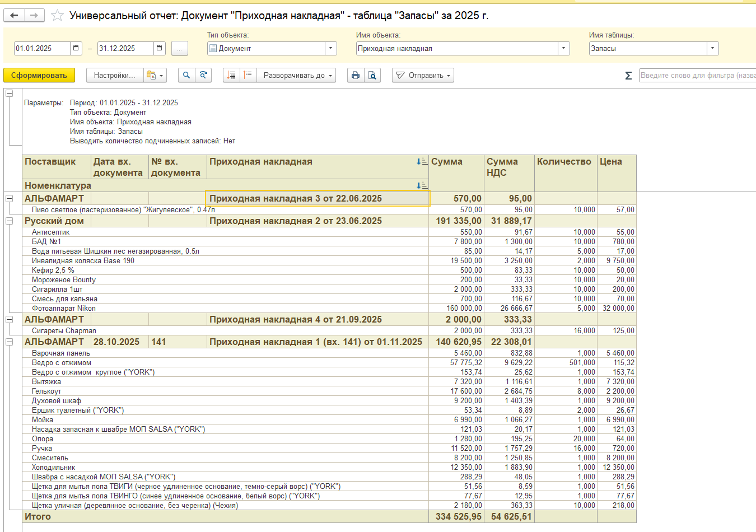Open Настройки… report settings
The height and width of the screenshot is (532, 756).
point(114,75)
